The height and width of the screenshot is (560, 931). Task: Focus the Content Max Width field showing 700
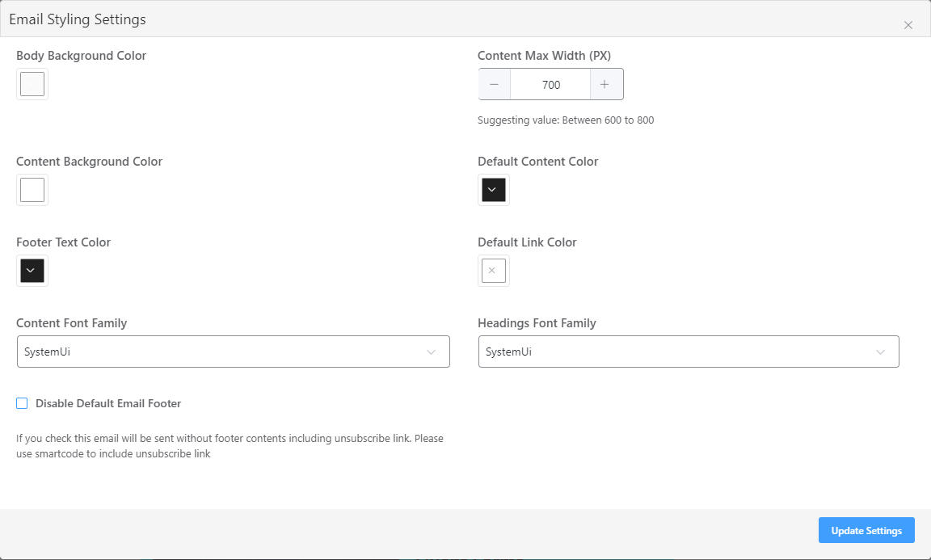pyautogui.click(x=550, y=85)
